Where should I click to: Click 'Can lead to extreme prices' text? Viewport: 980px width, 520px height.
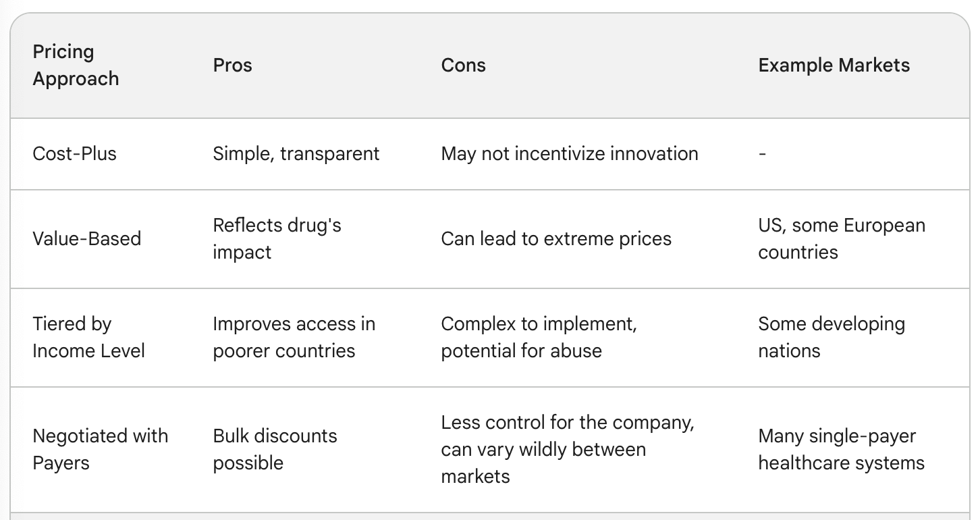[x=556, y=239]
